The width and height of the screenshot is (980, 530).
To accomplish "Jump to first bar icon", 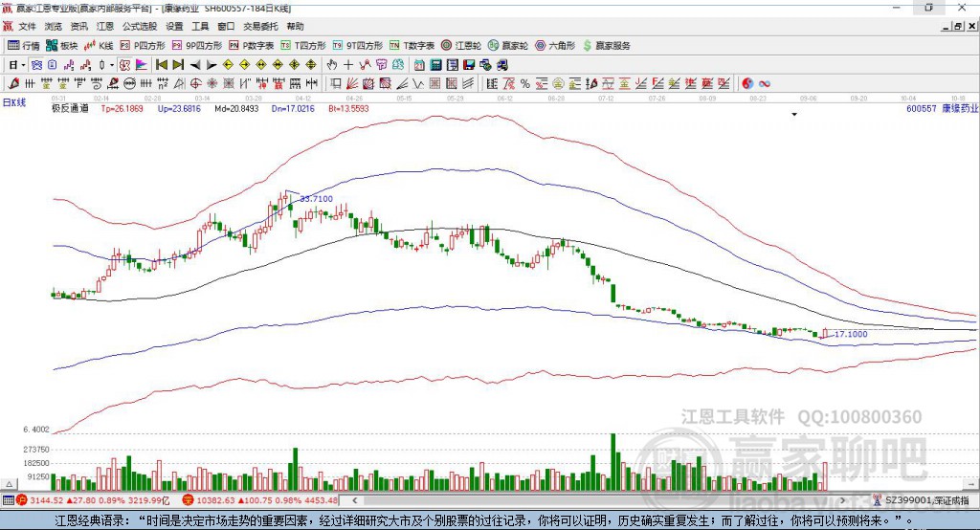I will [161, 65].
